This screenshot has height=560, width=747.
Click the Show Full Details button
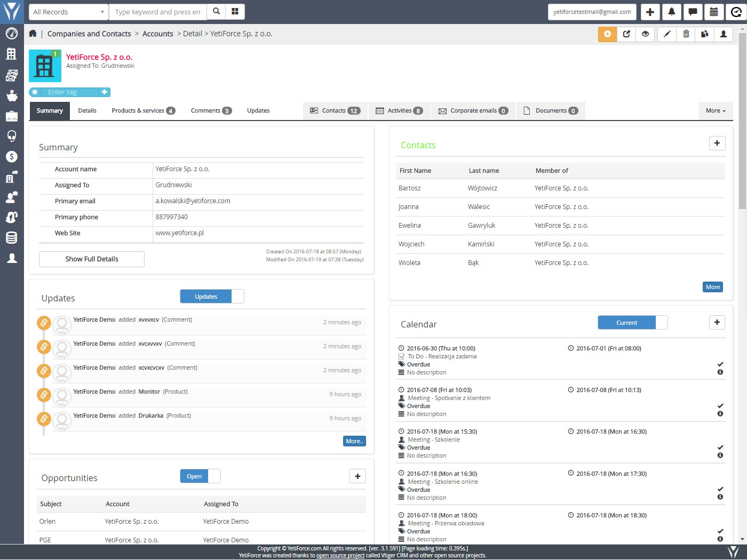(x=92, y=259)
